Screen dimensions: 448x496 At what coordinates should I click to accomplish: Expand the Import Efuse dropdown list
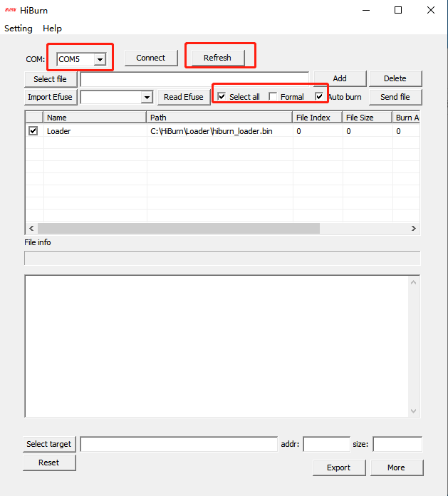click(147, 97)
